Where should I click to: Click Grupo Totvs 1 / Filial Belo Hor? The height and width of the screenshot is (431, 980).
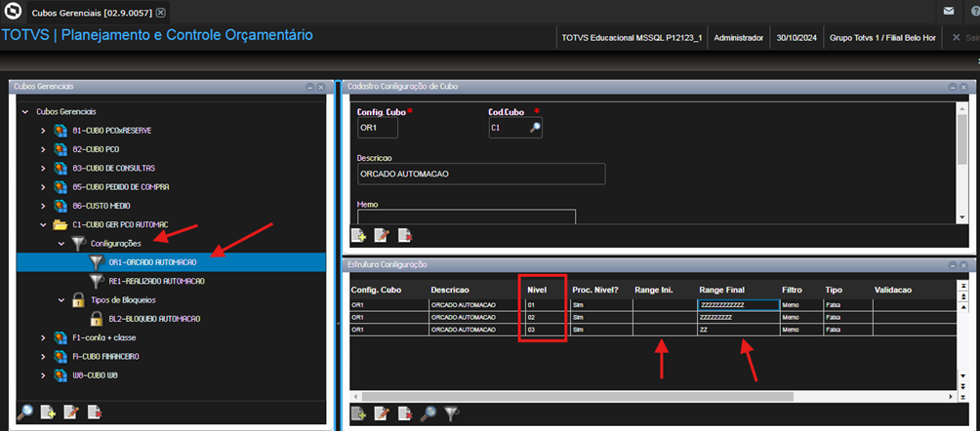coord(882,37)
